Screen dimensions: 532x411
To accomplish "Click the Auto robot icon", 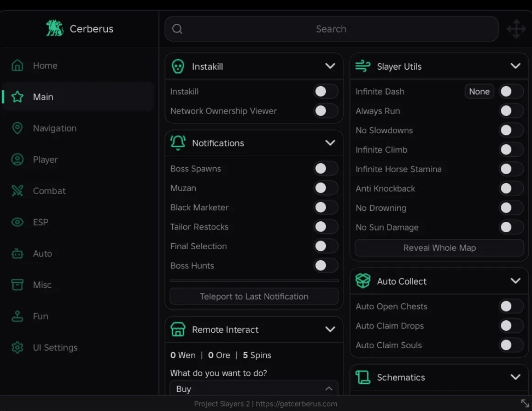I will pos(17,253).
